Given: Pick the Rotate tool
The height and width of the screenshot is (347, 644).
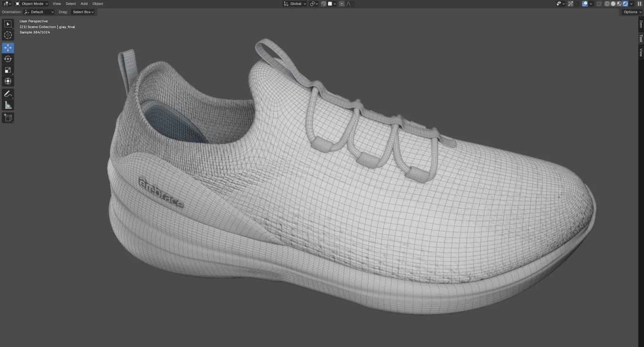Looking at the screenshot, I should point(8,59).
